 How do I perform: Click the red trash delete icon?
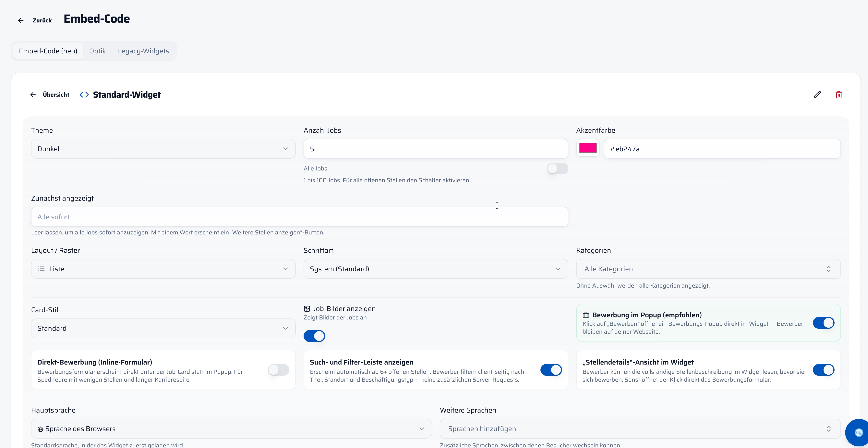[839, 95]
